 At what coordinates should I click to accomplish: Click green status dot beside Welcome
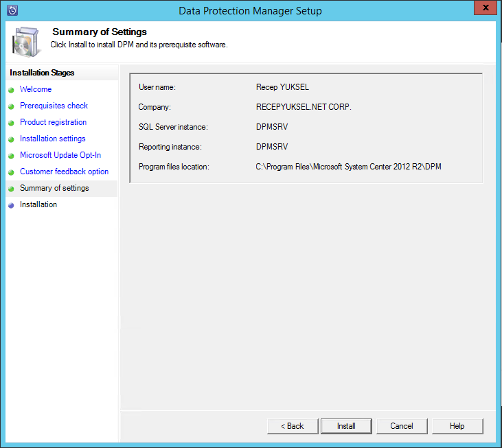[11, 90]
